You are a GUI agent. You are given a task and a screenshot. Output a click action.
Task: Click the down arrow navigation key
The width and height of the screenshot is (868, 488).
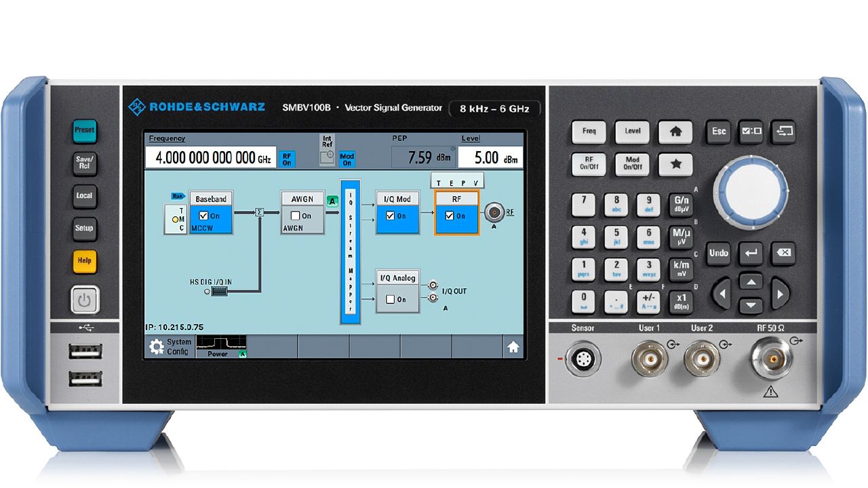pyautogui.click(x=751, y=306)
